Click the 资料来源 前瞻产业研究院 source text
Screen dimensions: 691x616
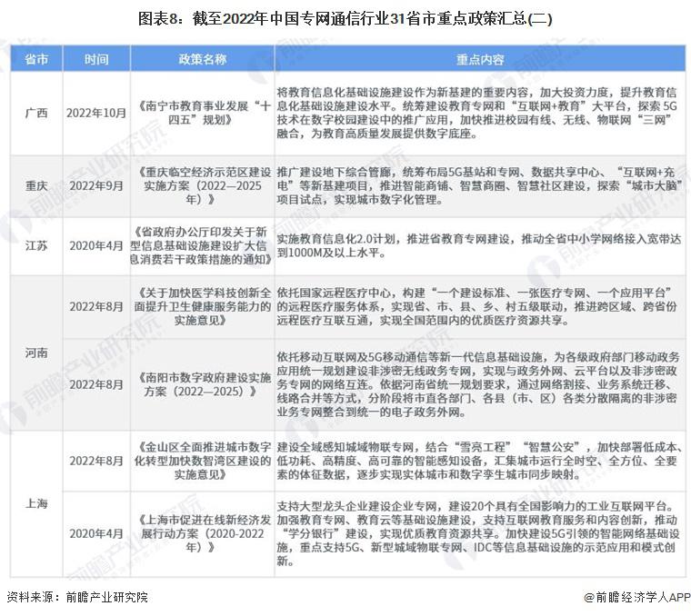(76, 597)
